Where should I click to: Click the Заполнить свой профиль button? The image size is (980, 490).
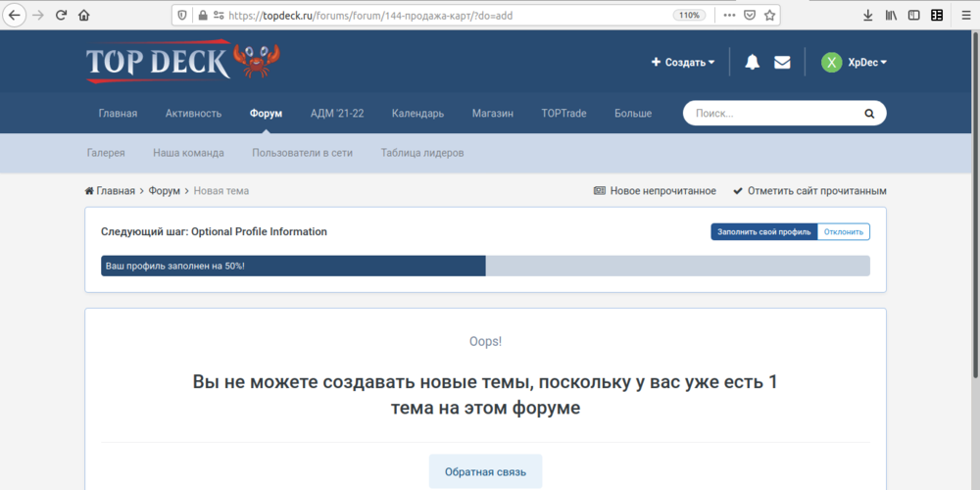coord(763,232)
